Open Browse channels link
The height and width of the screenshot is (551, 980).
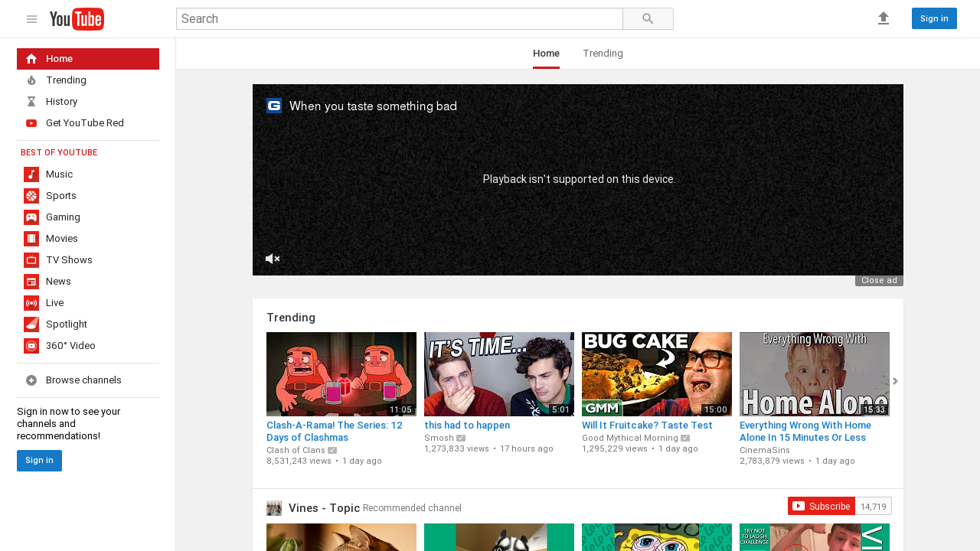[x=88, y=380]
